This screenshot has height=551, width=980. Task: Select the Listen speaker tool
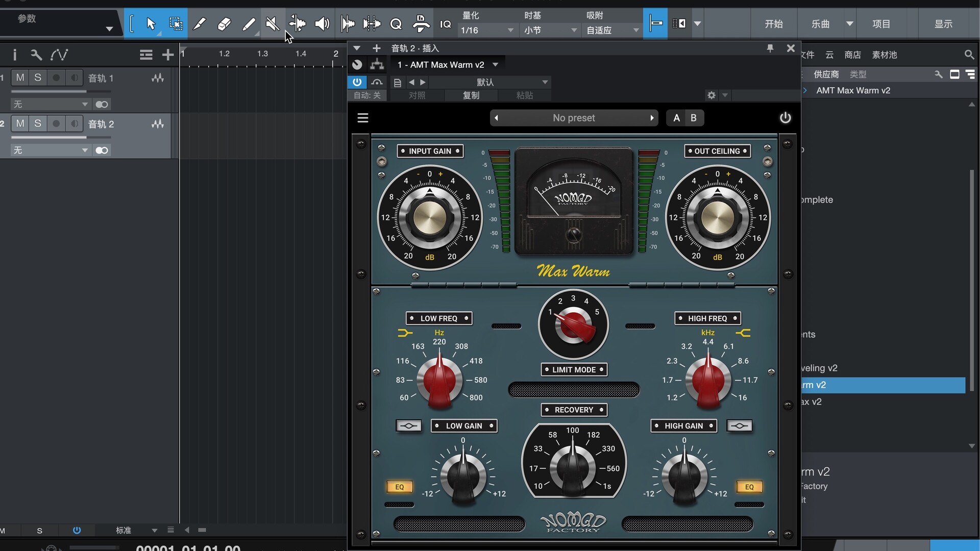point(322,23)
